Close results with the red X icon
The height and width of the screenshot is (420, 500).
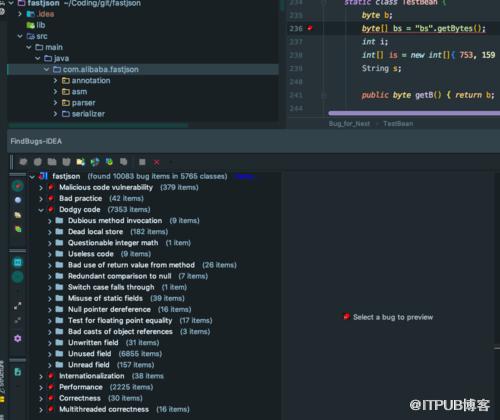(x=157, y=162)
